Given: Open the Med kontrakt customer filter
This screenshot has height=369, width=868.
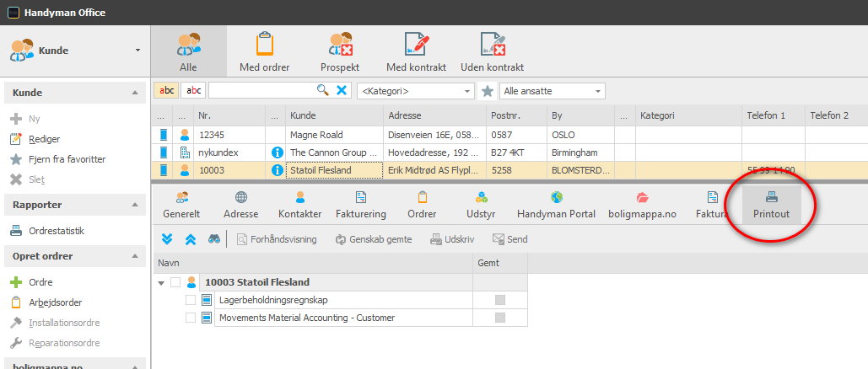Looking at the screenshot, I should pos(417,52).
